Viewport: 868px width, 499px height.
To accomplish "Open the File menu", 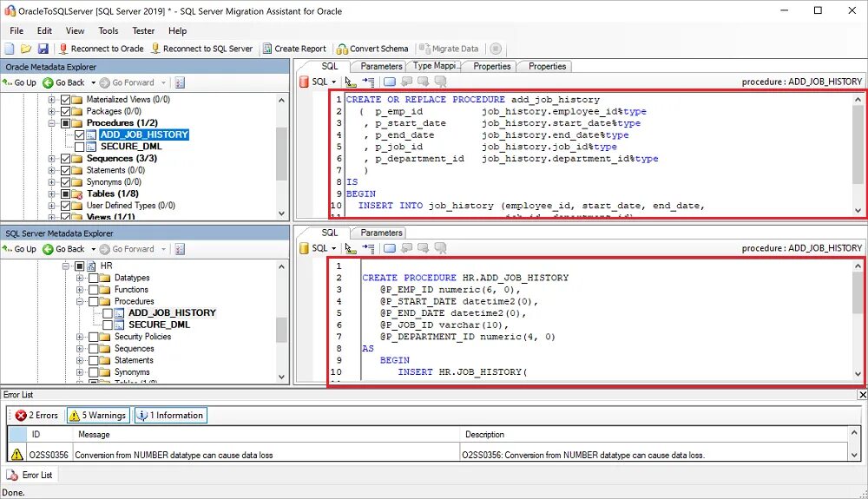I will point(16,31).
